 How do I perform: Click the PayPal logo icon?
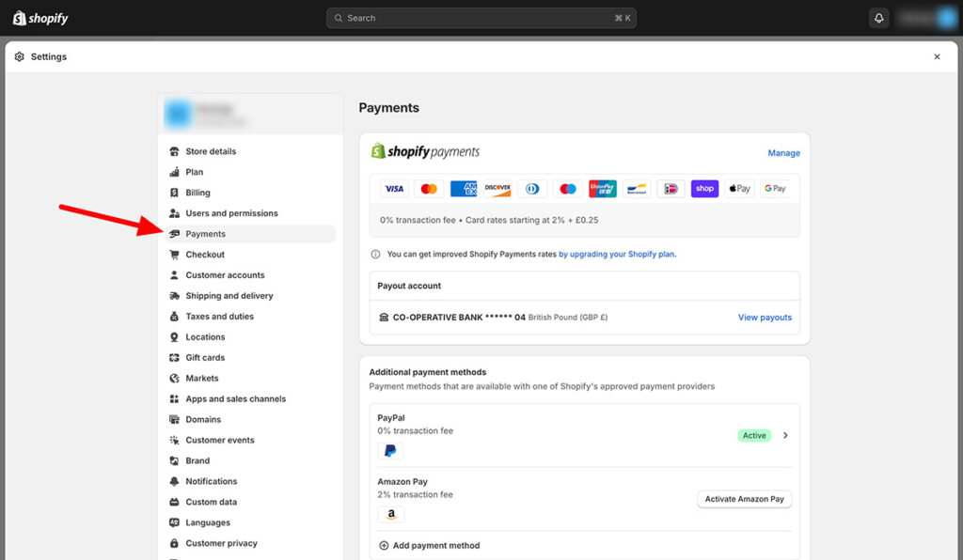[x=390, y=451]
